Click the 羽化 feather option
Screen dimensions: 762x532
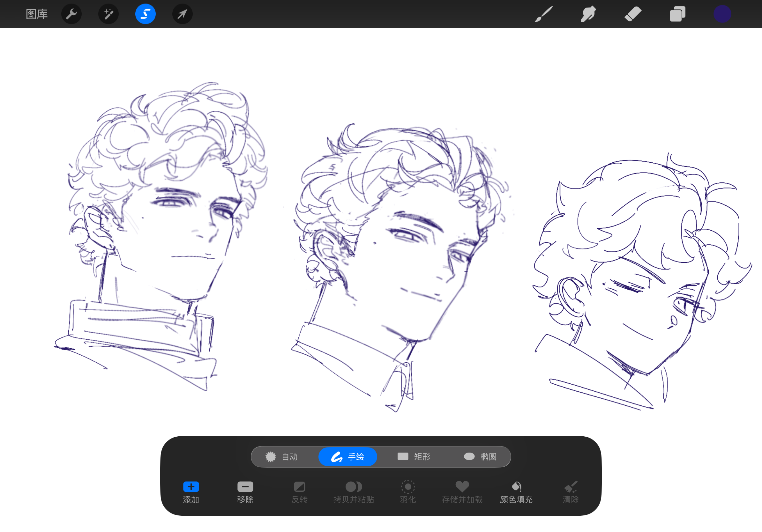pos(408,491)
